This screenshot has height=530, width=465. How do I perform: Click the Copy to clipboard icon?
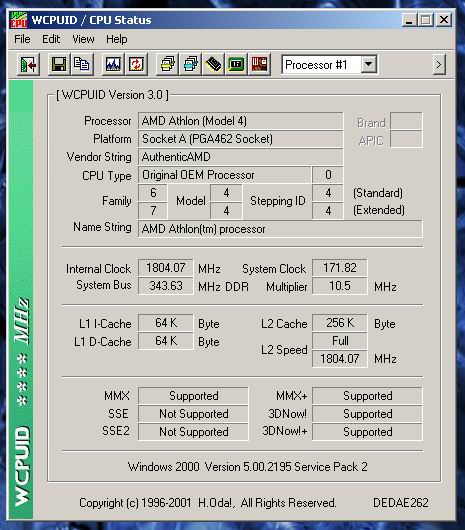[x=81, y=64]
